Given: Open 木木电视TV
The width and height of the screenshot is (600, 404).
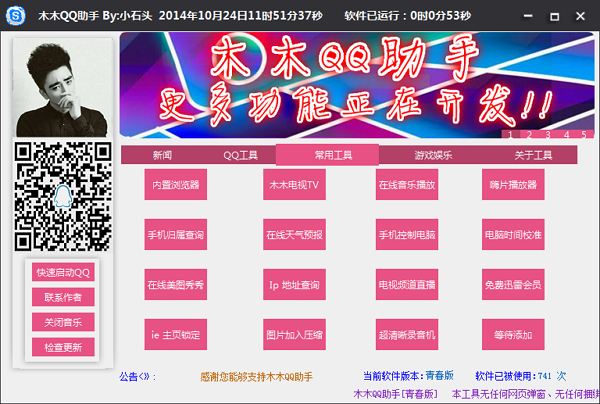Looking at the screenshot, I should click(294, 184).
